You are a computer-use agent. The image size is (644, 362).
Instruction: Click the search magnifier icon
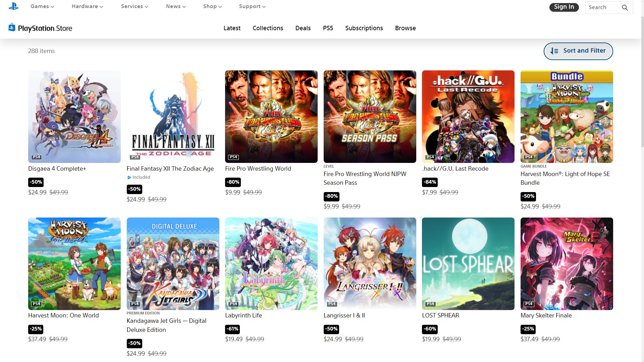point(625,7)
